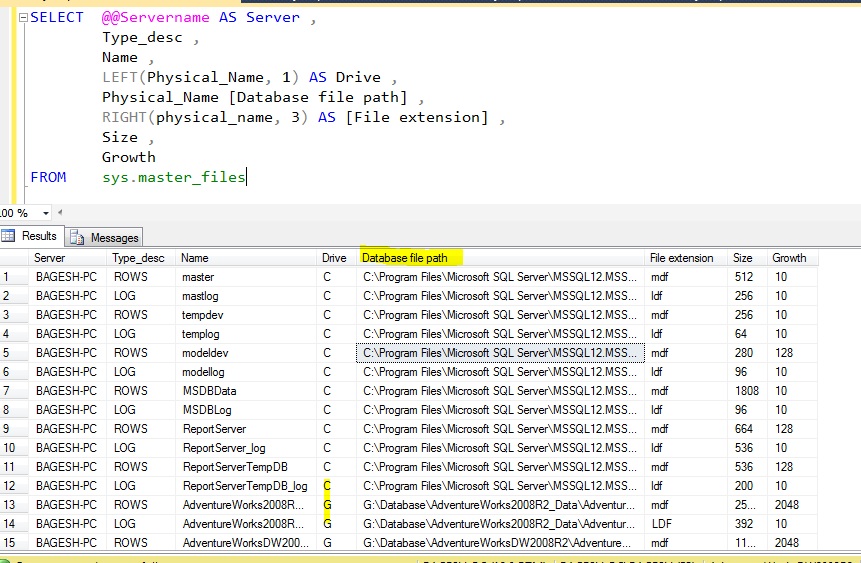
Task: Click the 'master' name cell
Action: (x=246, y=277)
